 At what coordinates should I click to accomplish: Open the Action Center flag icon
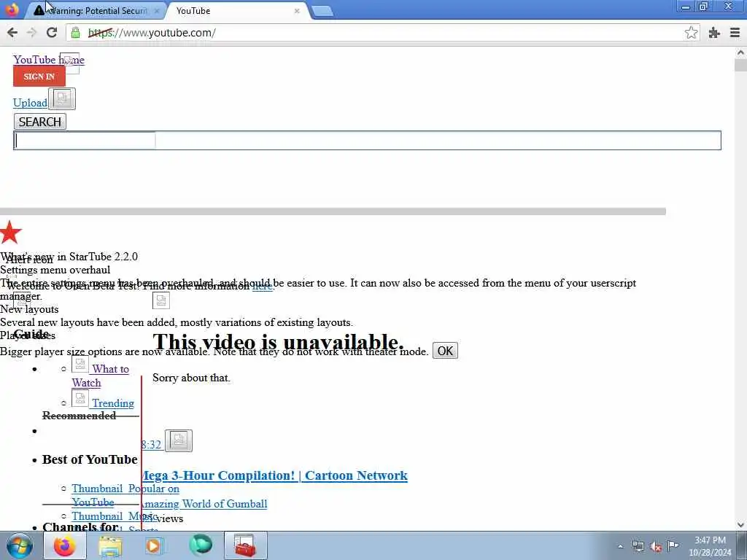click(x=673, y=545)
